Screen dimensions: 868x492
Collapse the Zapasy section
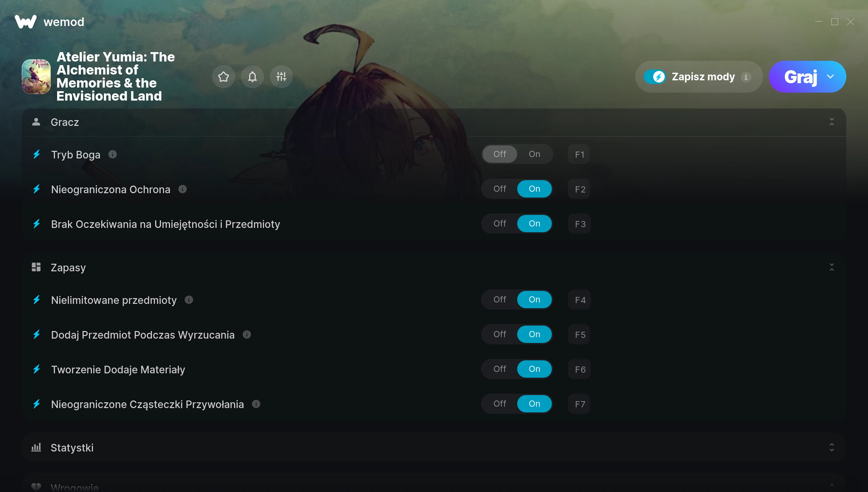(x=832, y=267)
